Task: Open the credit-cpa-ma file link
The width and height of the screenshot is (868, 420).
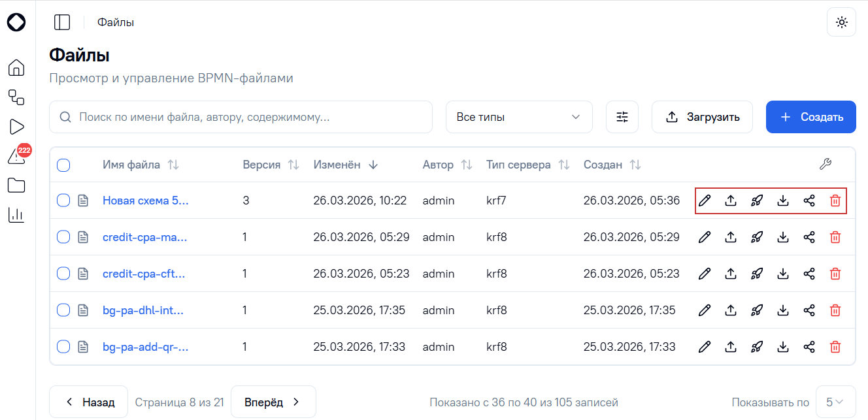Action: coord(145,237)
